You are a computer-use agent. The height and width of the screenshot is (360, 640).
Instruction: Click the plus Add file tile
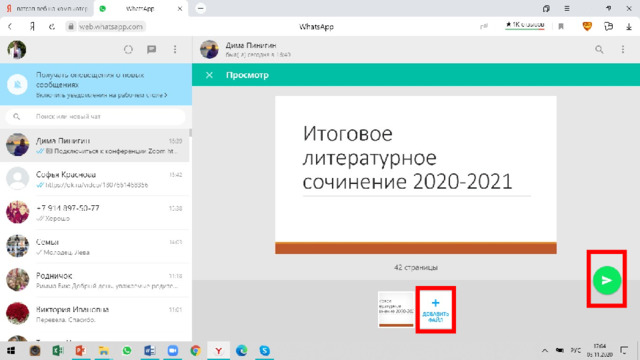click(x=436, y=310)
